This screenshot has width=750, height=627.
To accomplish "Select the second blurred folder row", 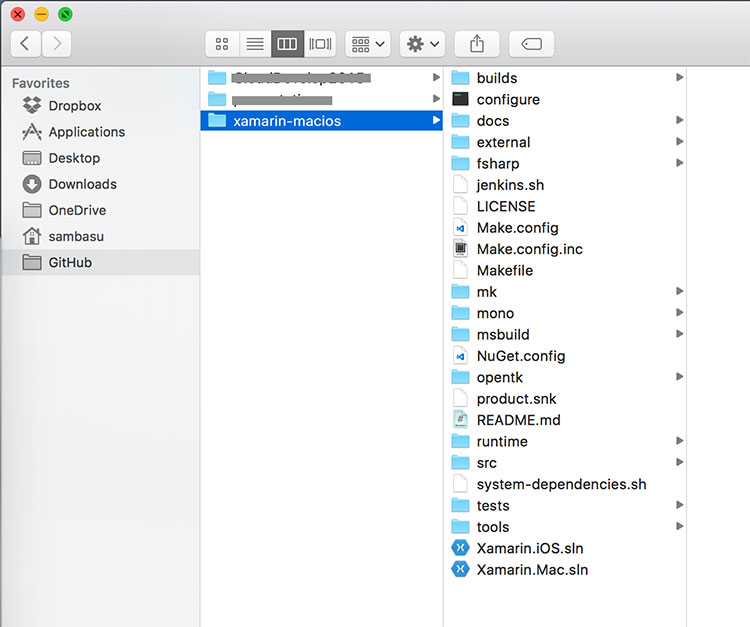I will click(x=321, y=99).
